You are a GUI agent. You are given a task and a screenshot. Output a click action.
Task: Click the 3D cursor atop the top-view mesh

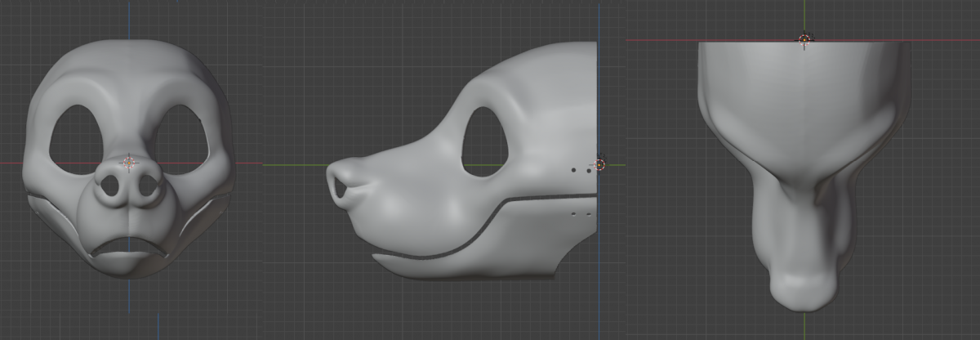(804, 38)
